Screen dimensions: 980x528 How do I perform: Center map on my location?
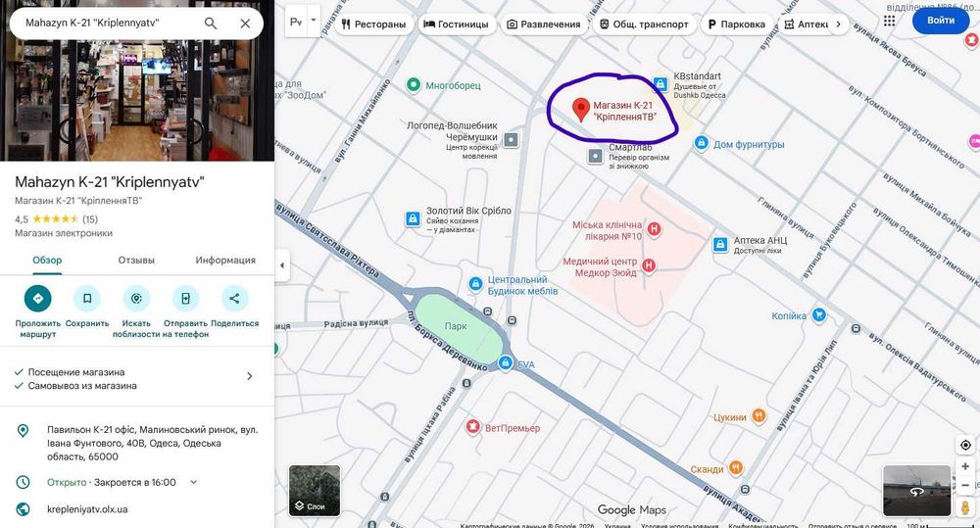coord(965,445)
